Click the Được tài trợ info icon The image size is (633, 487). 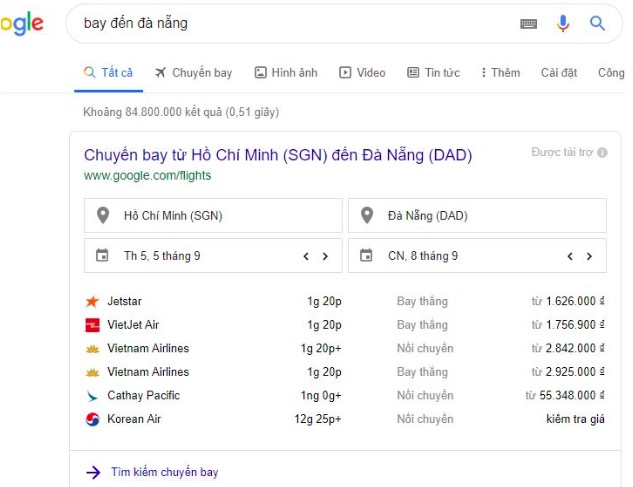point(602,153)
